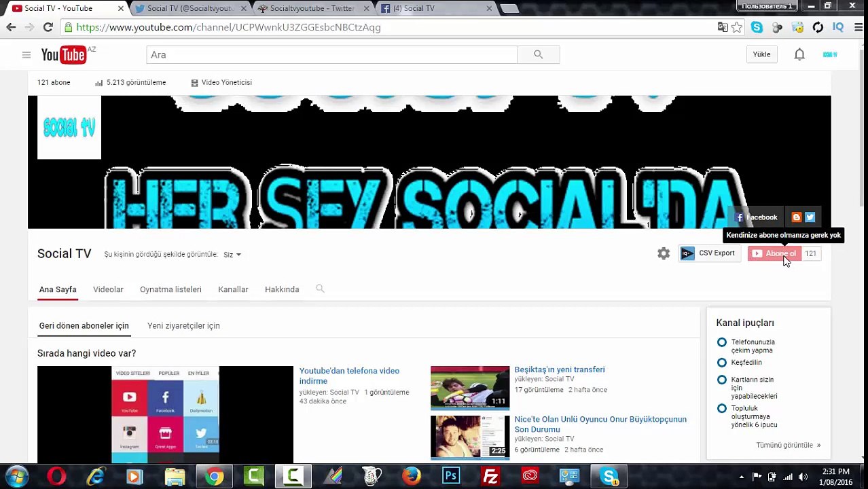Search within channel magnifier icon
868x489 pixels.
(x=320, y=289)
